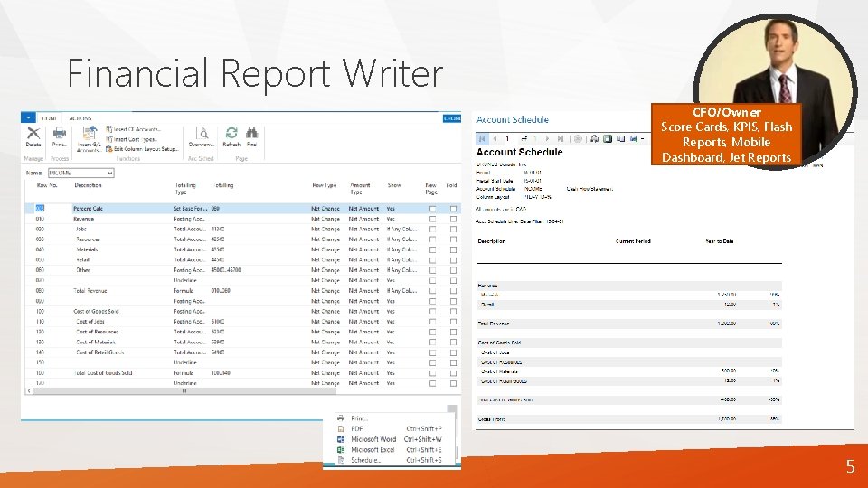Tick New Page checkbox for Other row
The image size is (868, 488).
click(432, 270)
